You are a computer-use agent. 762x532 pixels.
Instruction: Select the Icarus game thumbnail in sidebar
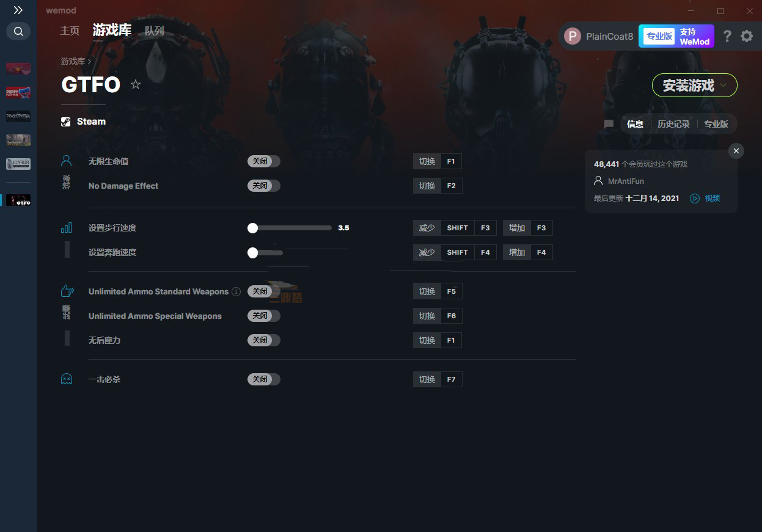point(18,164)
